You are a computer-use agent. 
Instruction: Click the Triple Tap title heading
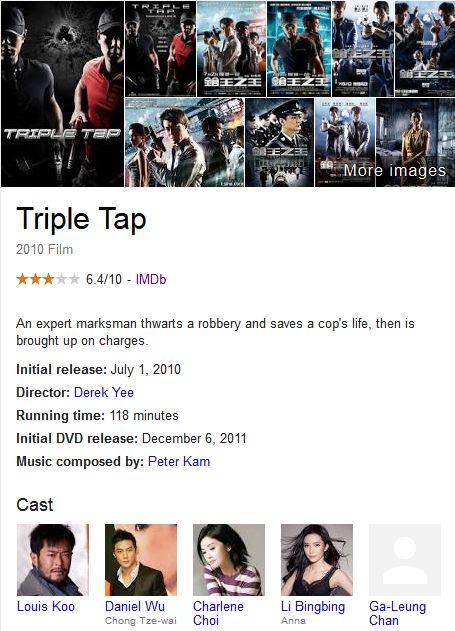81,219
